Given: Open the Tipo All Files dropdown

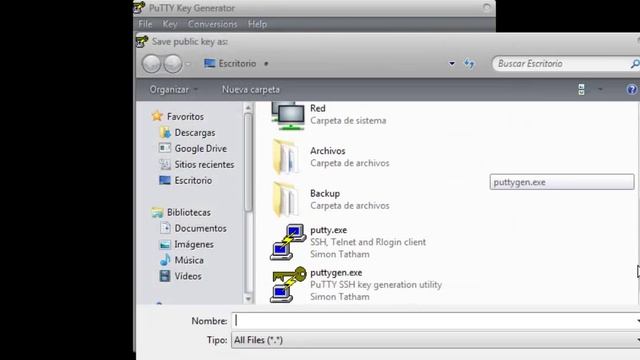Looking at the screenshot, I should click(436, 340).
